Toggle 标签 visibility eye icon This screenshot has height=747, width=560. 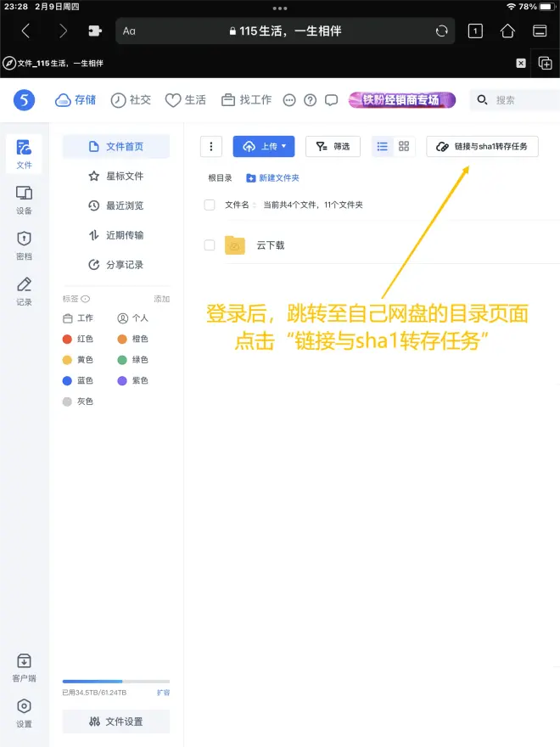tap(85, 299)
